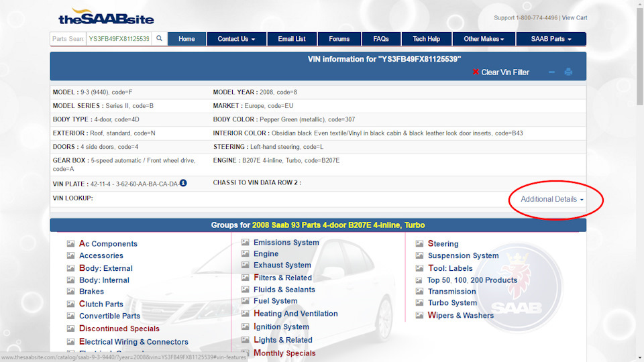Click the print icon in VIN header
The image size is (644, 362).
pyautogui.click(x=568, y=72)
